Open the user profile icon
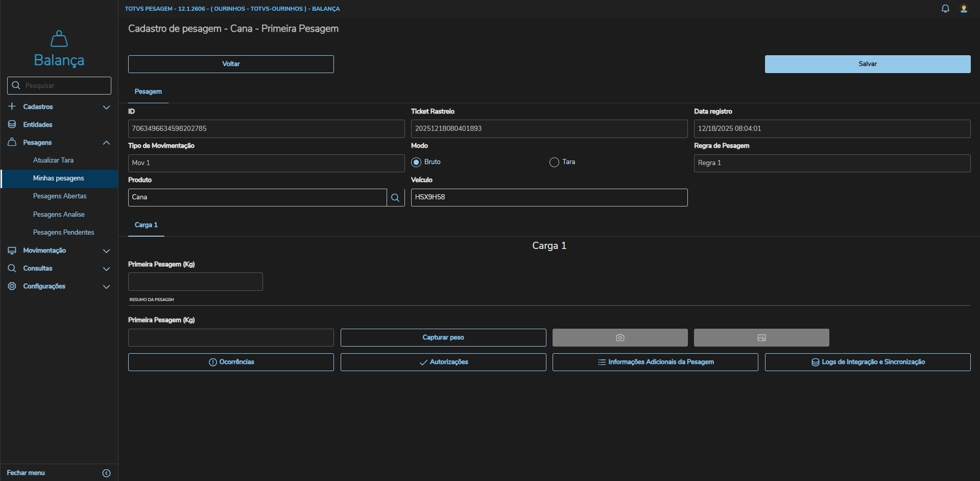Image resolution: width=980 pixels, height=481 pixels. 964,9
